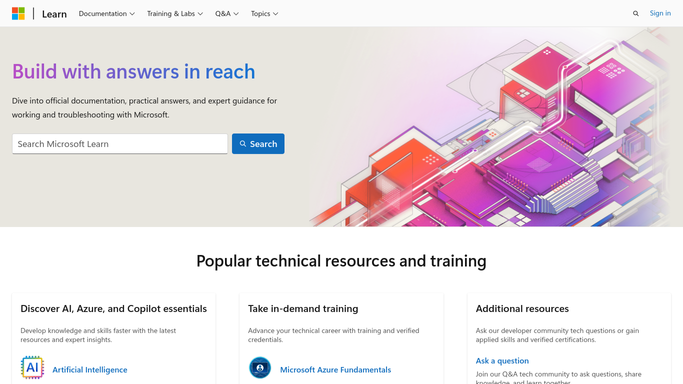Expand the Topics menu
This screenshot has height=384, width=683.
[264, 13]
